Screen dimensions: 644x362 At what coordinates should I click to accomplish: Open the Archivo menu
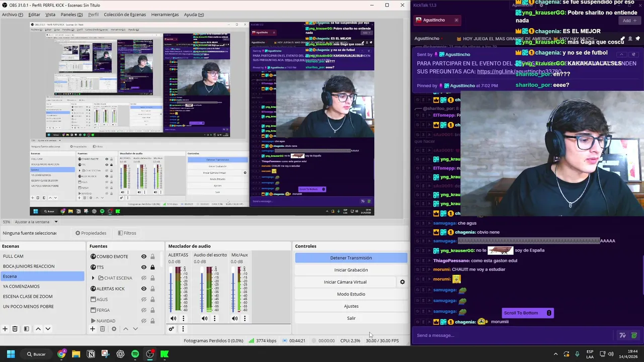pos(13,15)
